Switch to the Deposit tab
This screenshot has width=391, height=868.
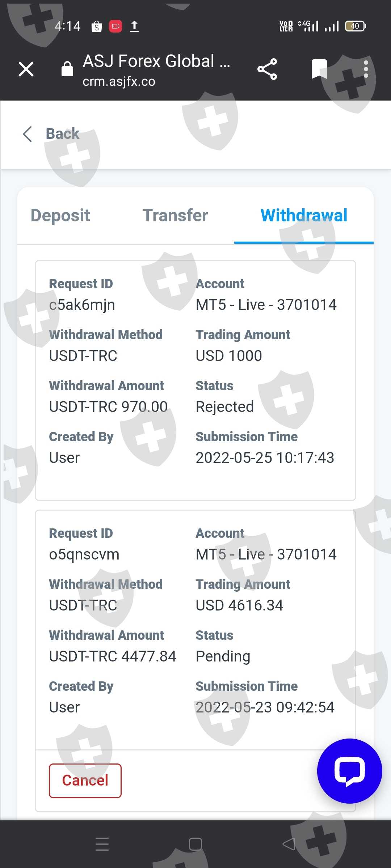pyautogui.click(x=60, y=216)
